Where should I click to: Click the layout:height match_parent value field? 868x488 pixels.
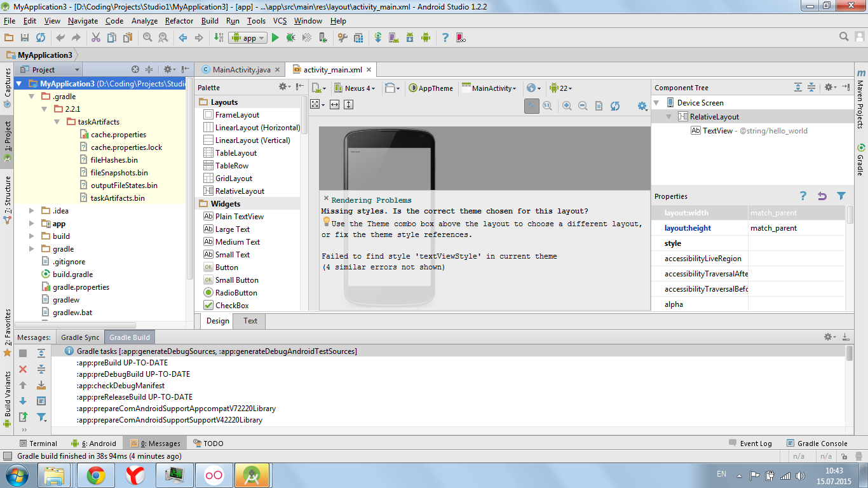click(797, 228)
